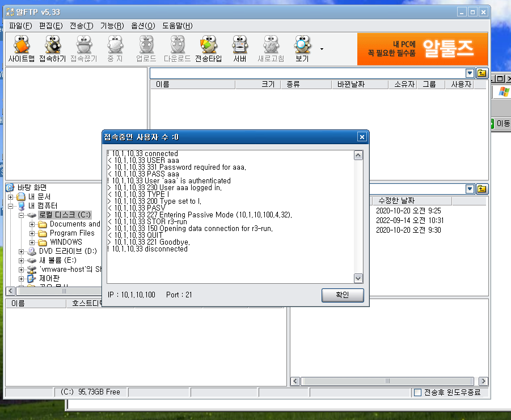The image size is (511, 420).
Task: Collapse the 로컬 디스크 (C:) node
Action: (x=21, y=215)
